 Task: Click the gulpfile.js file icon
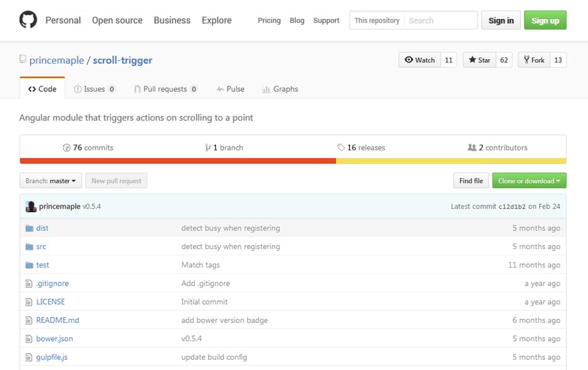point(29,357)
